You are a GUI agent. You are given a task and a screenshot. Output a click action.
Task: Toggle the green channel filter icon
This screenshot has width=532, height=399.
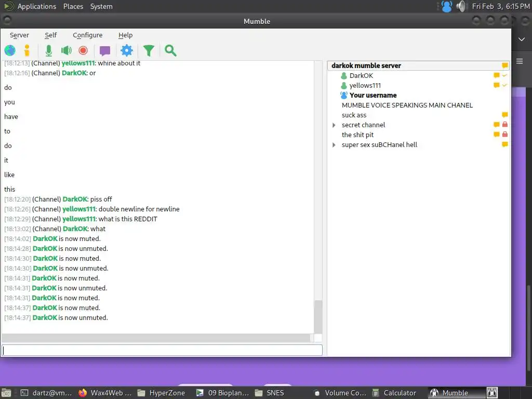click(149, 50)
